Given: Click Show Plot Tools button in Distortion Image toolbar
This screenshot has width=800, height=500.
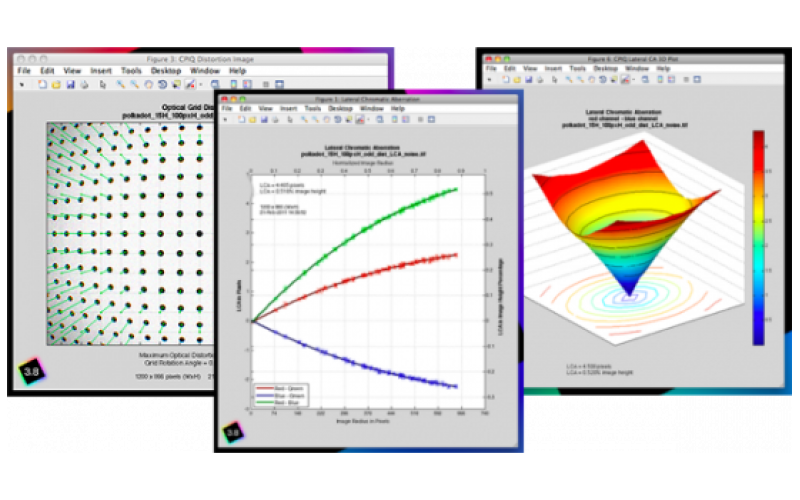Looking at the screenshot, I should tap(280, 85).
